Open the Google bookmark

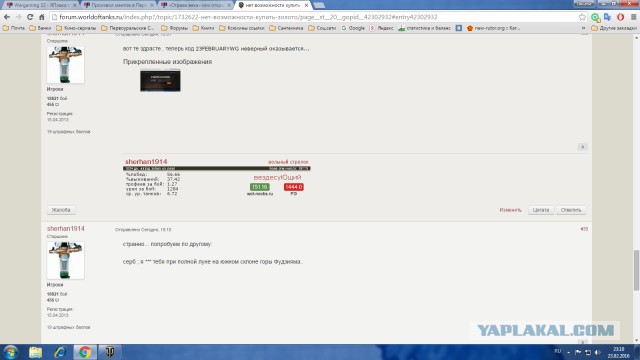[x=353, y=28]
